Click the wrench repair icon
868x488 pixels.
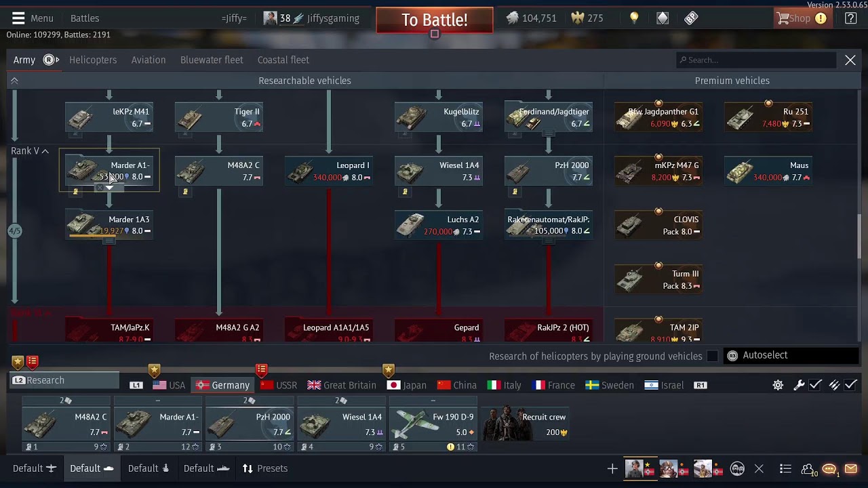click(800, 385)
